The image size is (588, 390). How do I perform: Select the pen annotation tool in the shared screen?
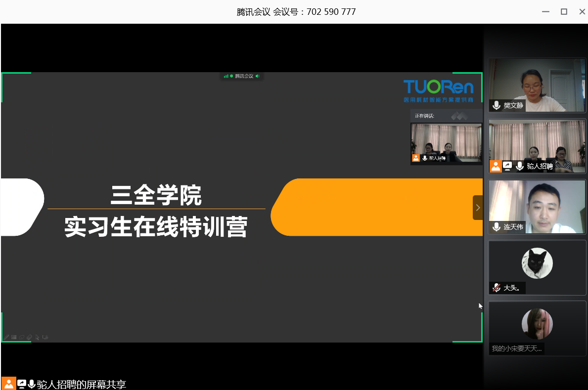pos(6,338)
